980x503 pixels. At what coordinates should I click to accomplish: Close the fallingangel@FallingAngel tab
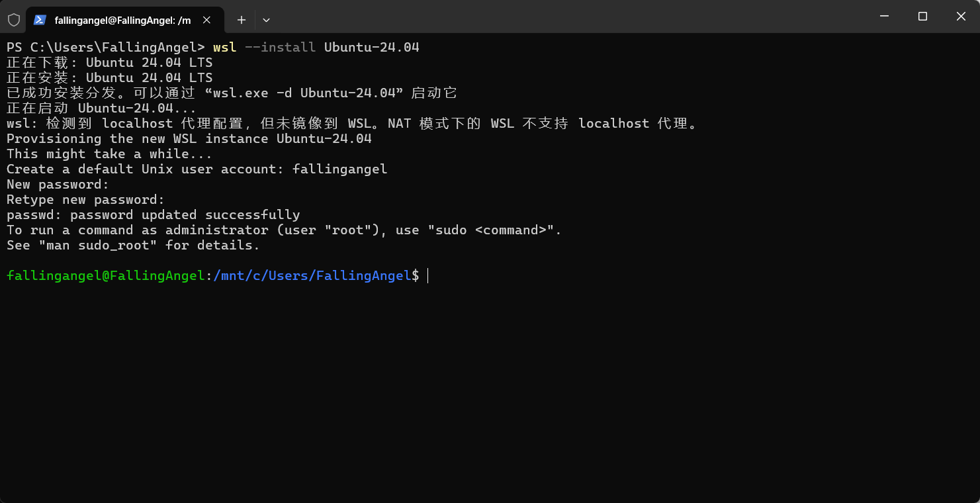206,20
